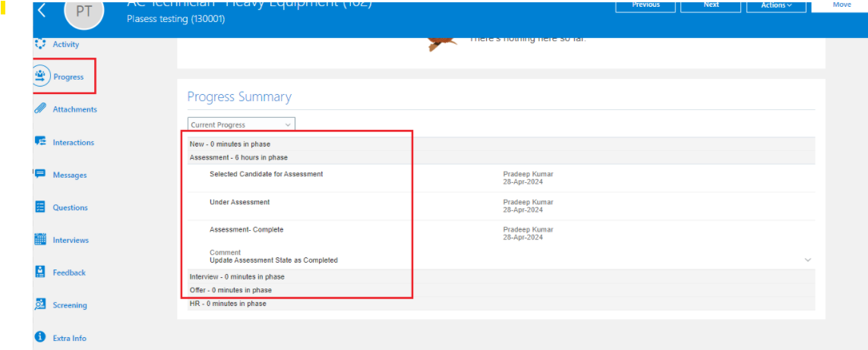The width and height of the screenshot is (868, 350).
Task: Click the Attachments paperclip icon
Action: [x=40, y=109]
